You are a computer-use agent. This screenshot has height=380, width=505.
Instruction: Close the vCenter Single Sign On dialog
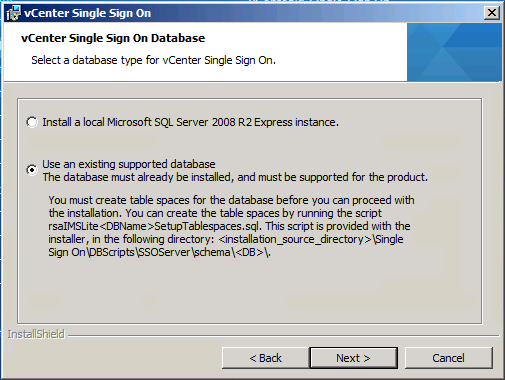click(492, 13)
